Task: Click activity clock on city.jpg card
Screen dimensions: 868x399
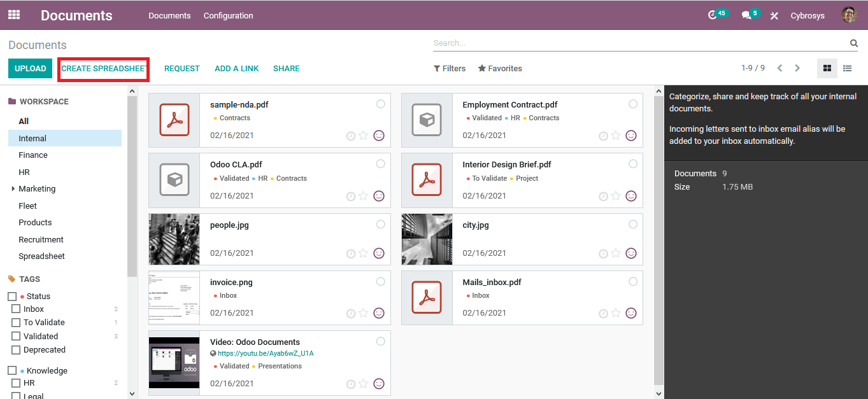Action: (603, 254)
